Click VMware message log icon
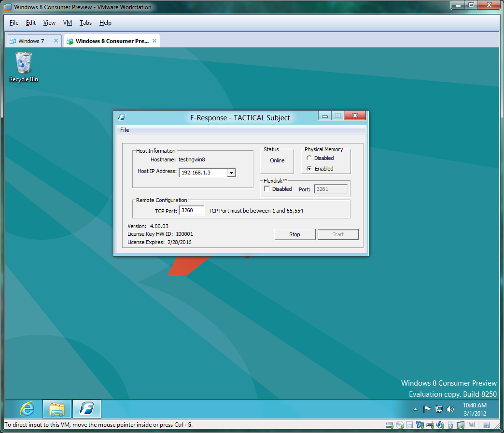Viewport: 504px width, 433px height. (486, 425)
